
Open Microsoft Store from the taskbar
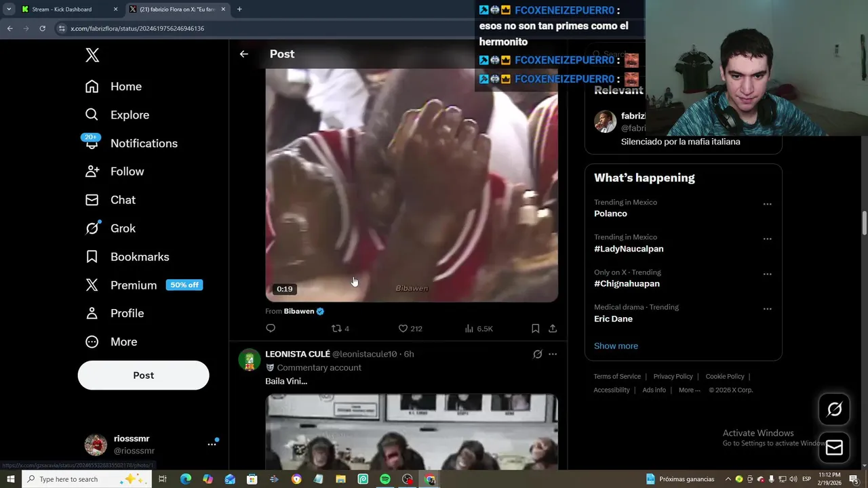[x=252, y=479]
